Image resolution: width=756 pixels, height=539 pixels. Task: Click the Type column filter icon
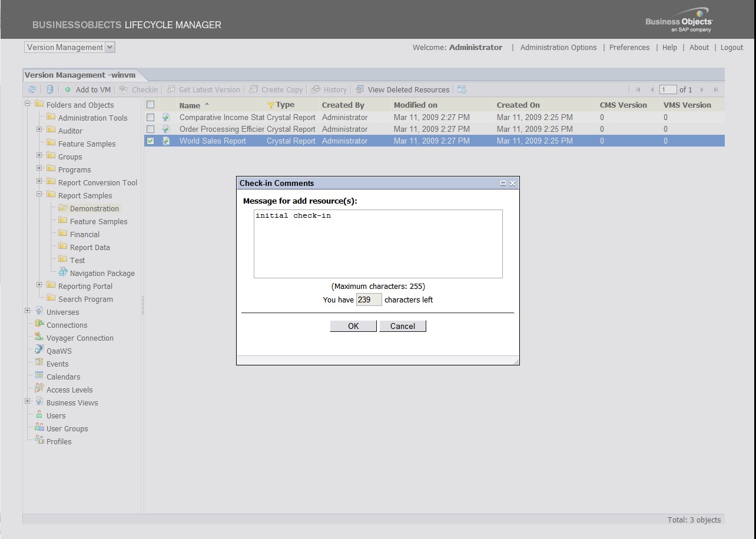click(271, 105)
